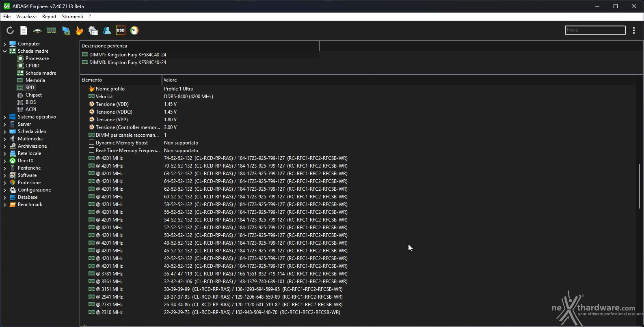Viewport: 644px width, 327px height.
Task: Open the ? help menu
Action: coord(90,17)
